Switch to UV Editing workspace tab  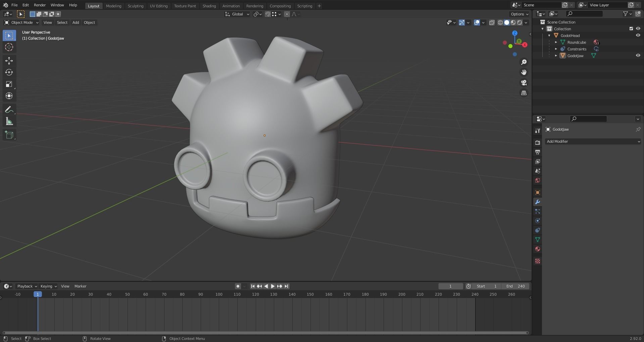[x=159, y=6]
